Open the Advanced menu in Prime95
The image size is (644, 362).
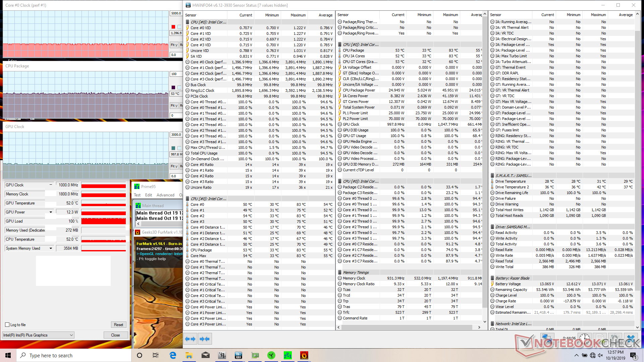click(165, 195)
